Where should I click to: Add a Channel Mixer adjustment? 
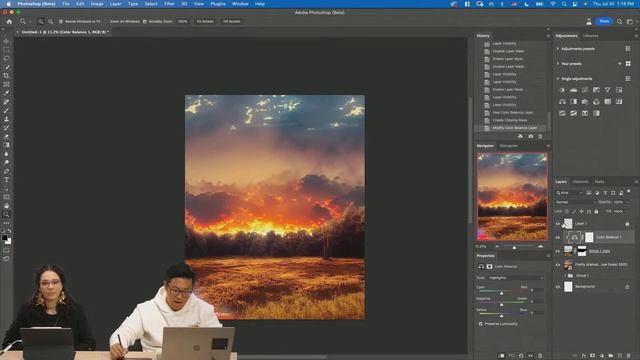pyautogui.click(x=596, y=101)
